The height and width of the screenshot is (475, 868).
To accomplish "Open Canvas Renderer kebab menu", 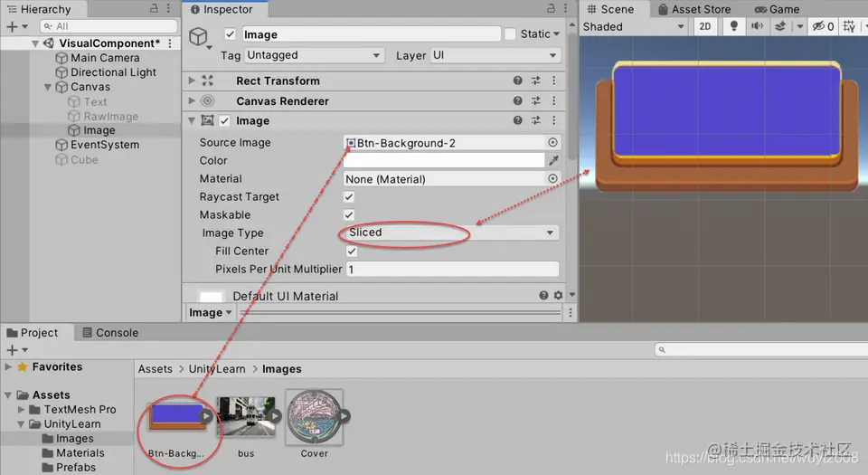I will (553, 100).
